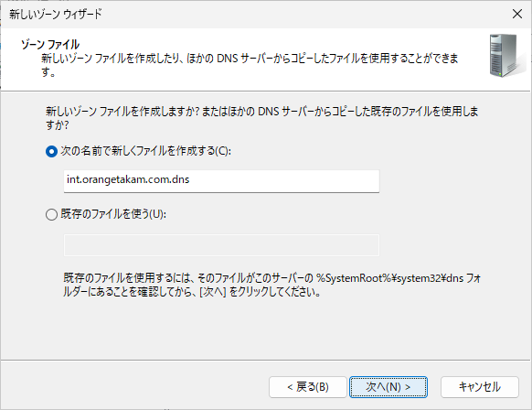Cancel the wizard with キャンセル button
This screenshot has width=532, height=410.
click(479, 387)
